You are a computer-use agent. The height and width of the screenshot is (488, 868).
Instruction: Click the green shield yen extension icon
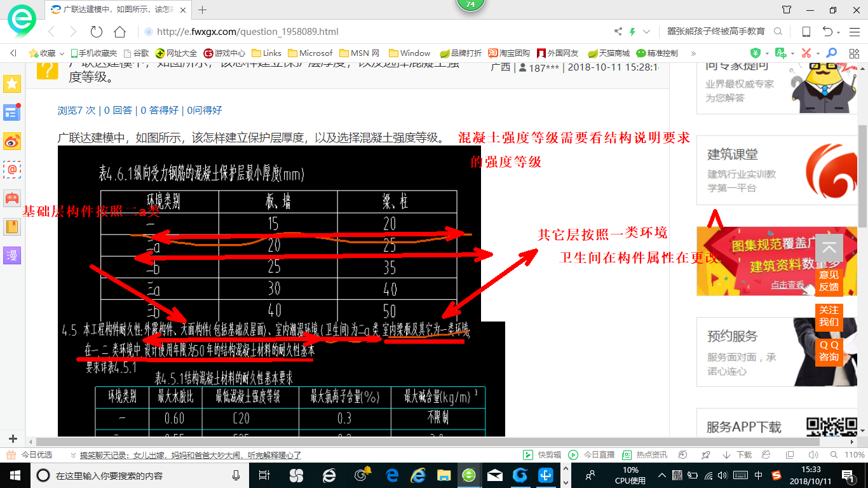pos(755,53)
